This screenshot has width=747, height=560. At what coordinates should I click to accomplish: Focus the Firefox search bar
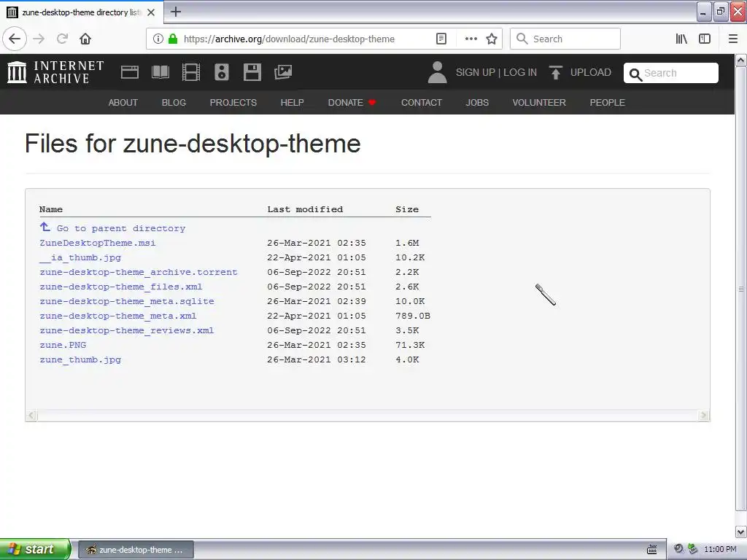(565, 39)
